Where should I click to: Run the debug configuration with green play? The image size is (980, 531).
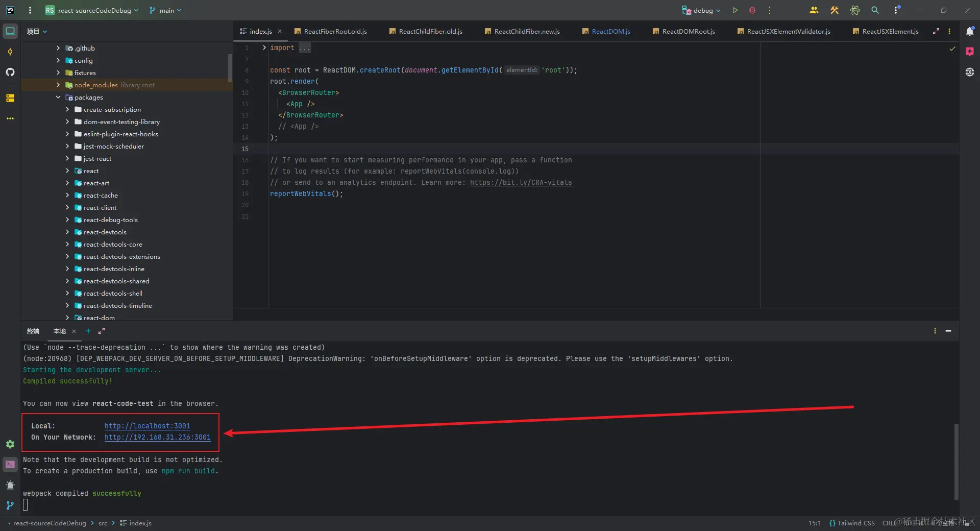[x=735, y=10]
